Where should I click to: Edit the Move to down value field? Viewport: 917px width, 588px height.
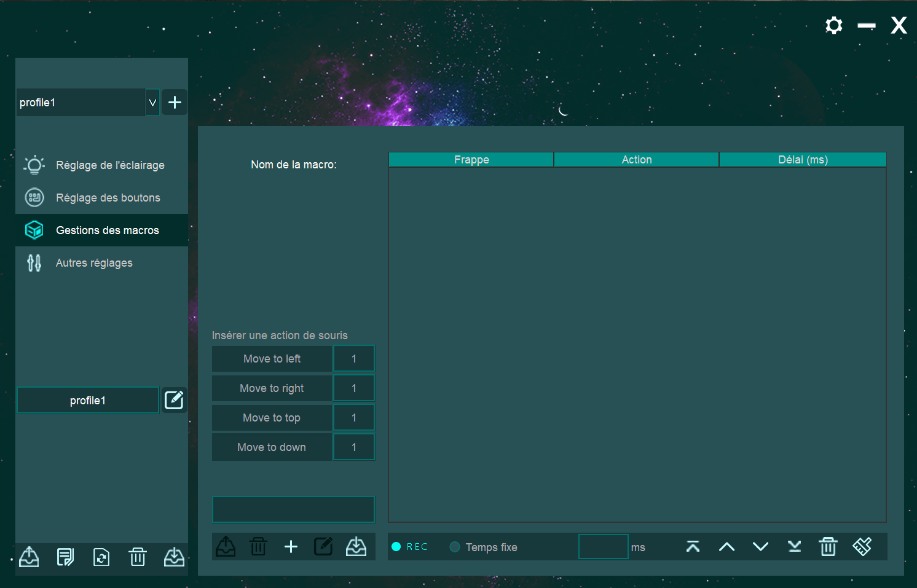(354, 447)
